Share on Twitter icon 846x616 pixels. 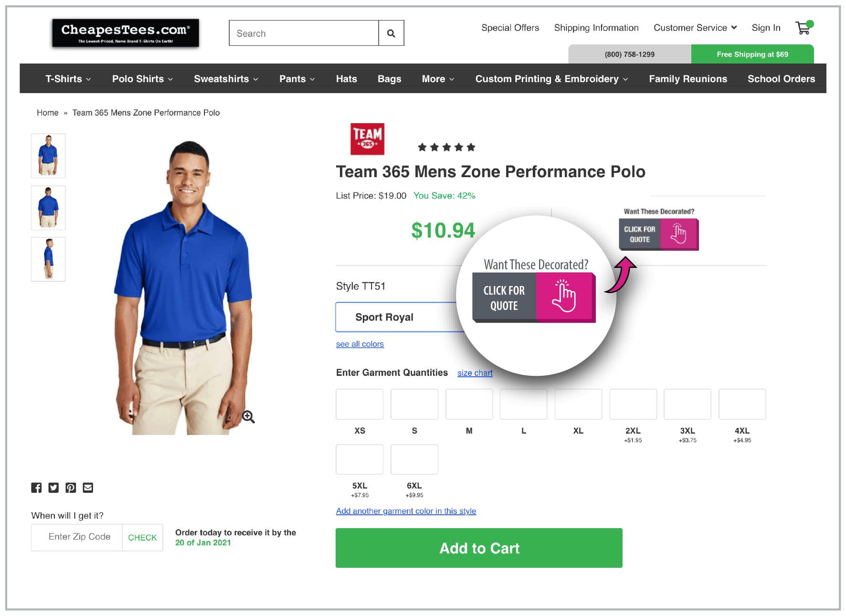pos(53,488)
